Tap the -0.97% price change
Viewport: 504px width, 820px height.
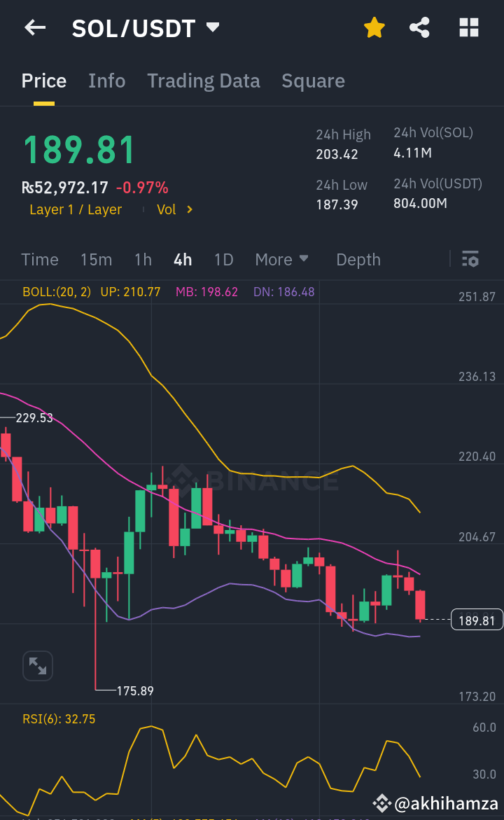141,188
